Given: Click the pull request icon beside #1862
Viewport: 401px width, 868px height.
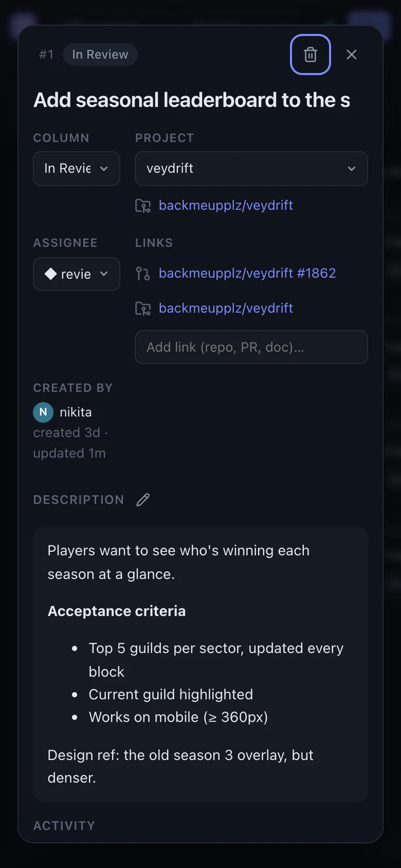Looking at the screenshot, I should pyautogui.click(x=142, y=274).
